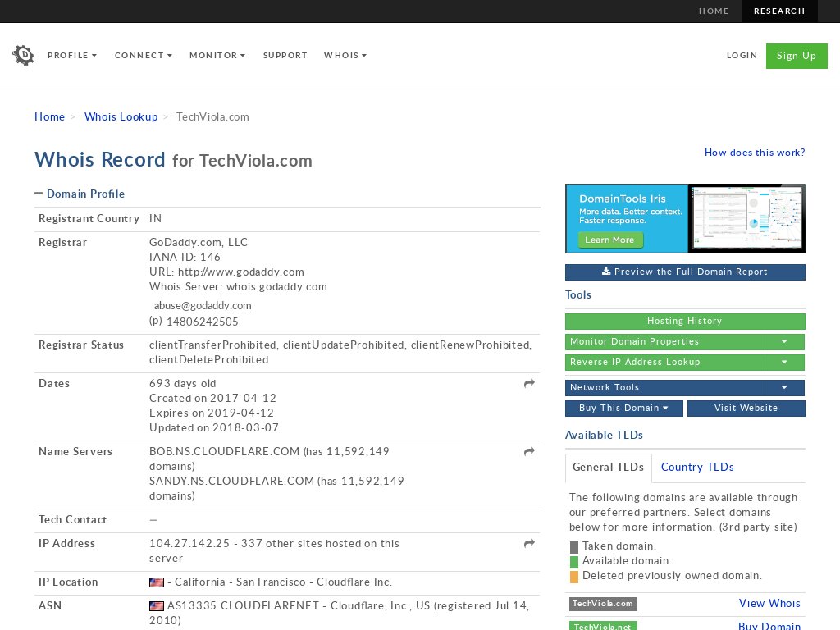Click How does this work link
Viewport: 840px width, 630px height.
pos(755,153)
